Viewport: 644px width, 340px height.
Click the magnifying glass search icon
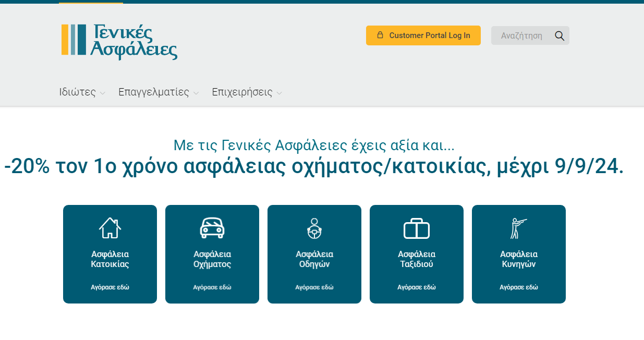pyautogui.click(x=560, y=35)
